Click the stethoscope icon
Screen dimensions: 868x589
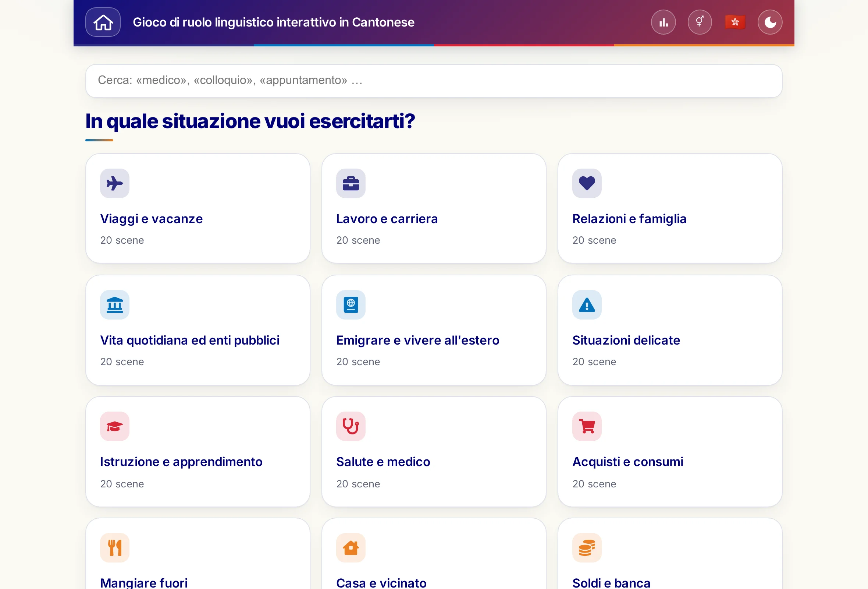351,426
